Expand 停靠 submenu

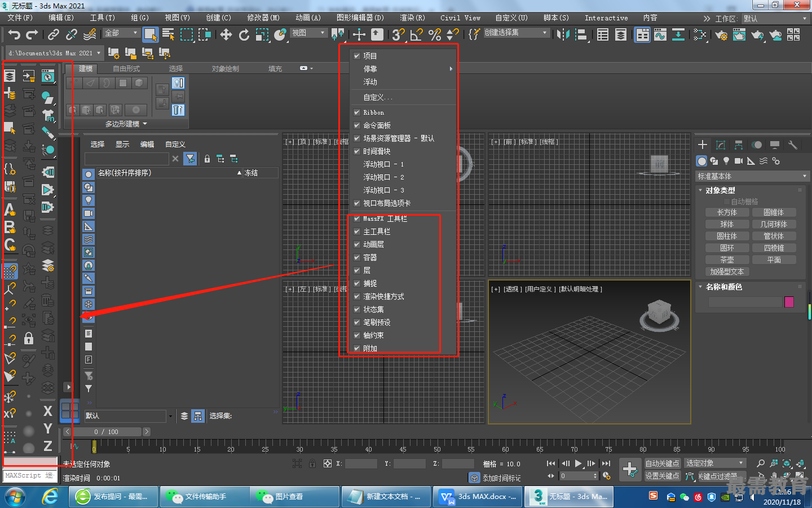pos(403,69)
